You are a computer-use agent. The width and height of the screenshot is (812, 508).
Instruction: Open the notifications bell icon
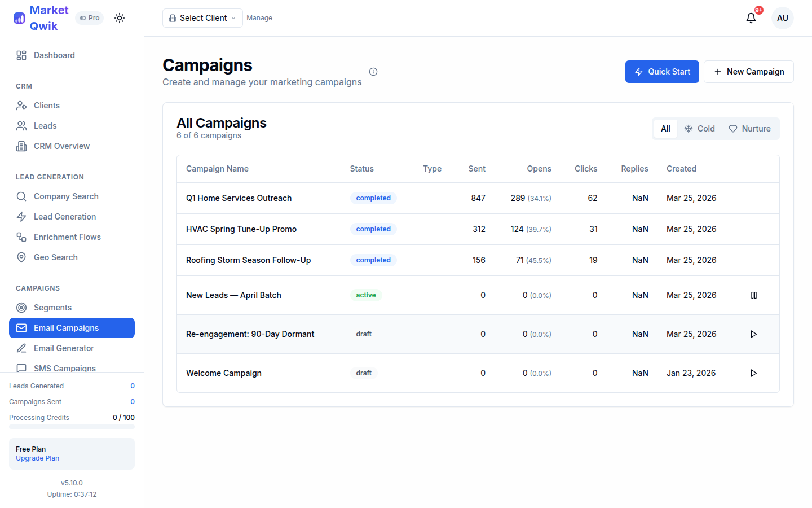click(x=751, y=17)
